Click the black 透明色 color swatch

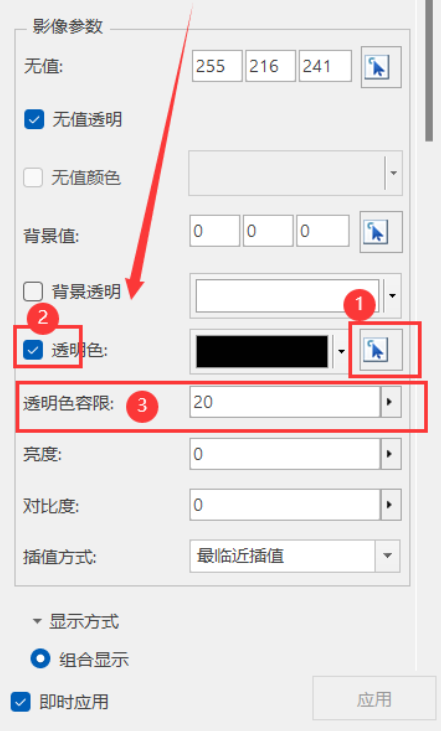pyautogui.click(x=262, y=351)
